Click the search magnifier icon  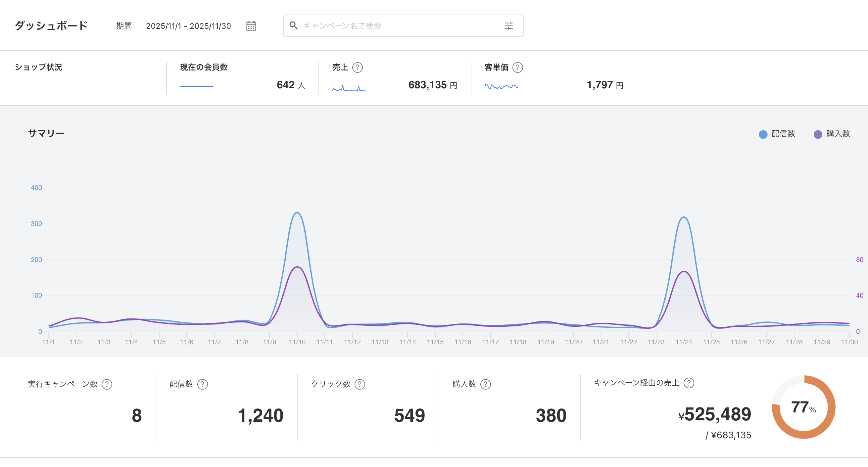pos(294,25)
